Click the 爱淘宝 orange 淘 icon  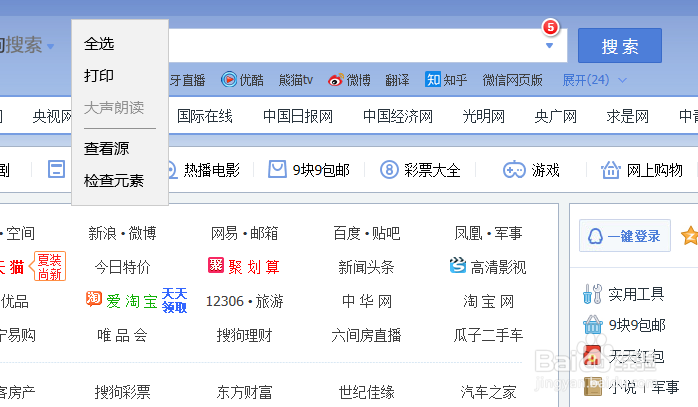click(x=94, y=299)
